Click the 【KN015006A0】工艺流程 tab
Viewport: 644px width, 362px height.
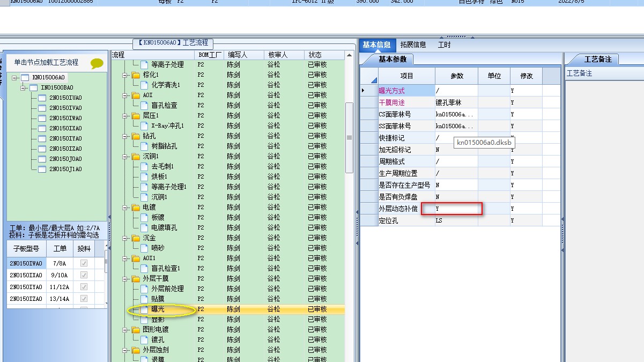point(173,43)
